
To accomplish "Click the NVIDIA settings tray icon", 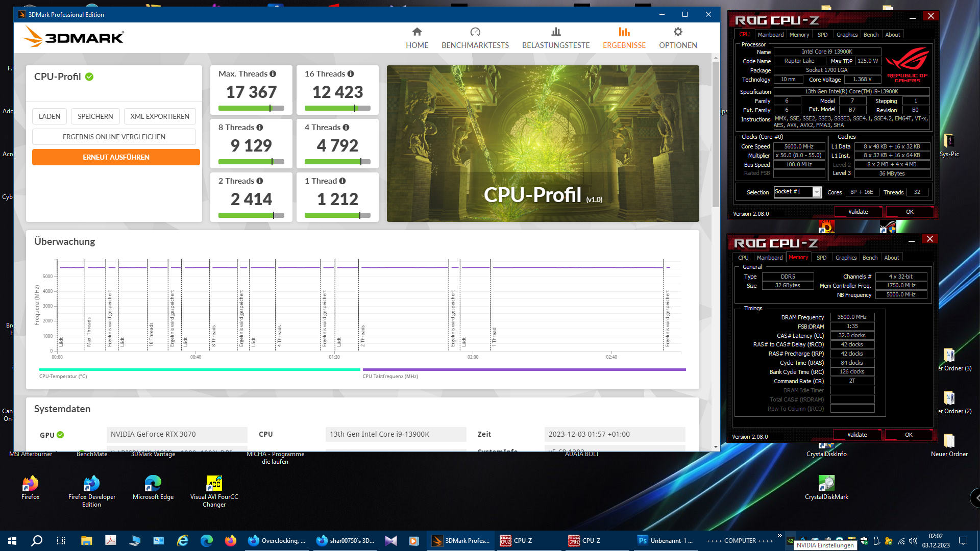I will click(791, 541).
